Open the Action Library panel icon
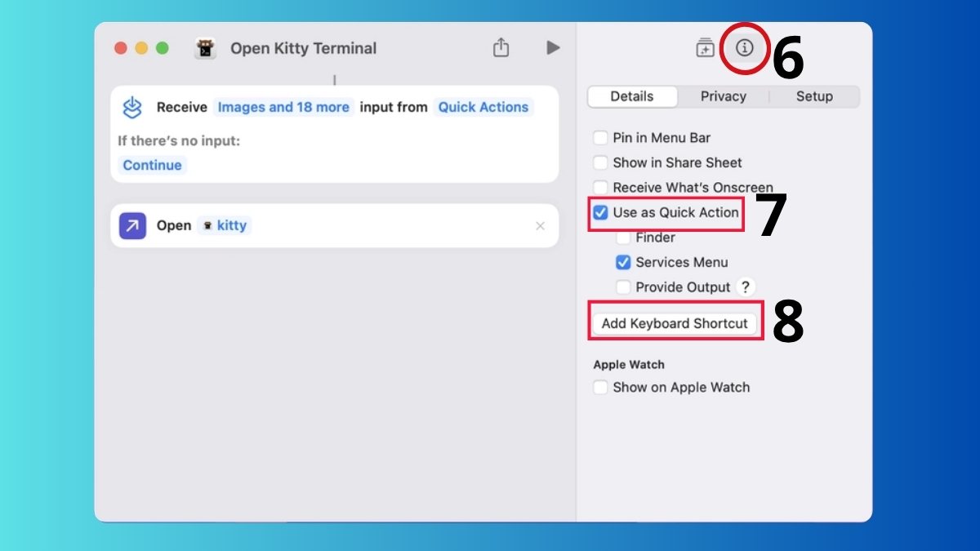Viewport: 980px width, 551px height. (x=705, y=48)
